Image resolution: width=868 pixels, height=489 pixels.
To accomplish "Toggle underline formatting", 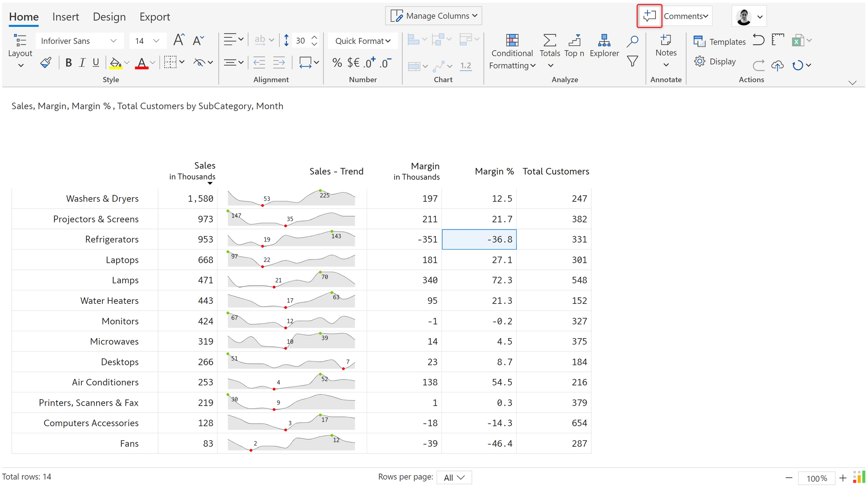I will pos(96,63).
